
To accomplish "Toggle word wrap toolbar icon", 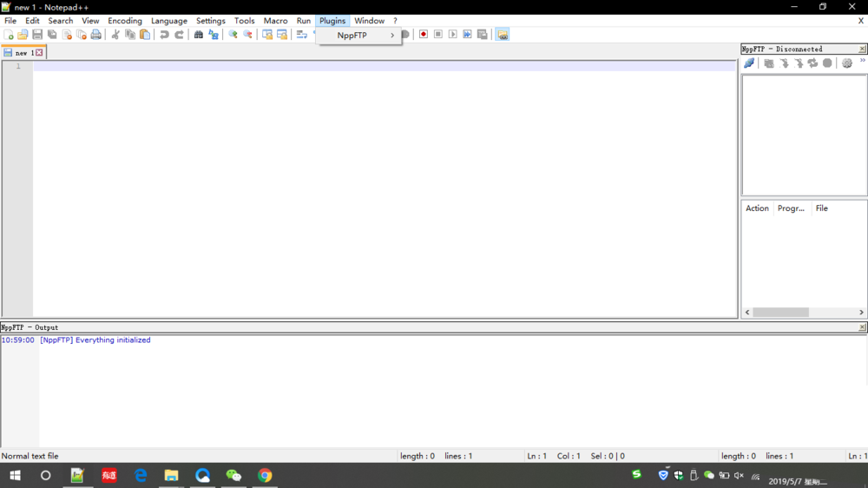I will coord(302,35).
